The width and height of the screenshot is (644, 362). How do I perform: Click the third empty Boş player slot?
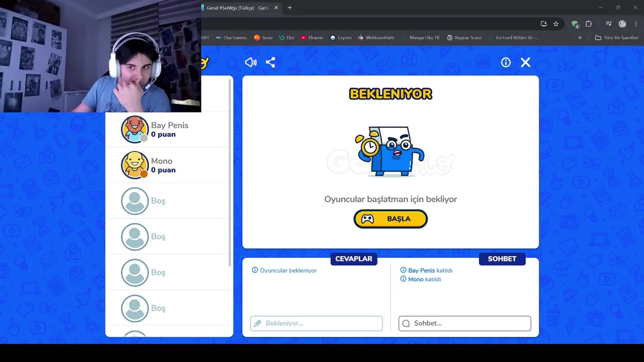(169, 272)
